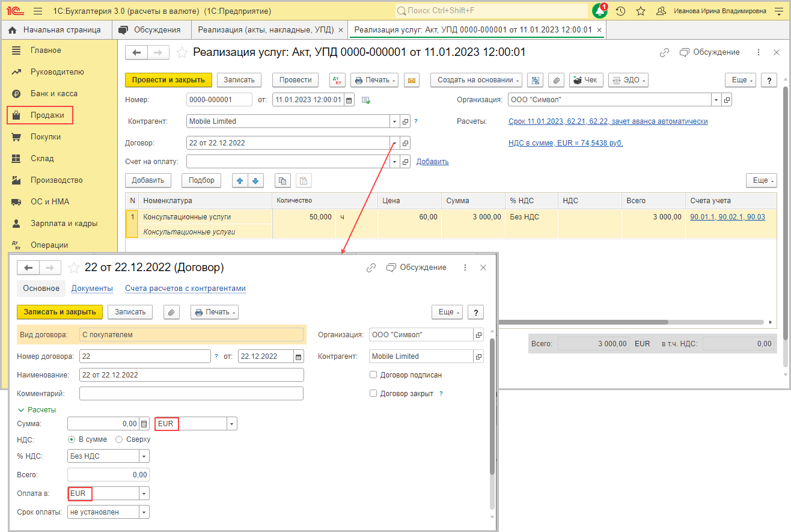Collapse the Расчеты section

click(37, 410)
